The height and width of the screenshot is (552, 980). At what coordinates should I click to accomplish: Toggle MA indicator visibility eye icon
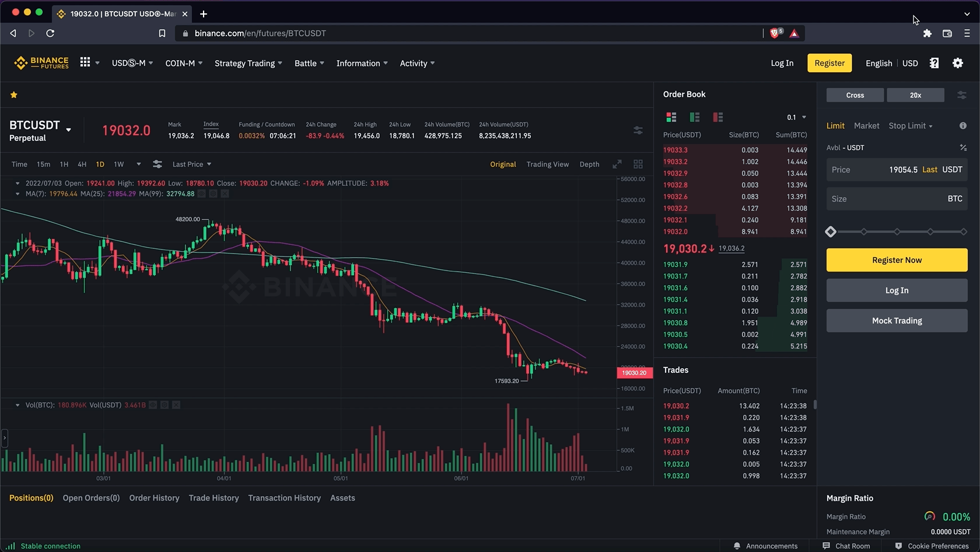[202, 194]
